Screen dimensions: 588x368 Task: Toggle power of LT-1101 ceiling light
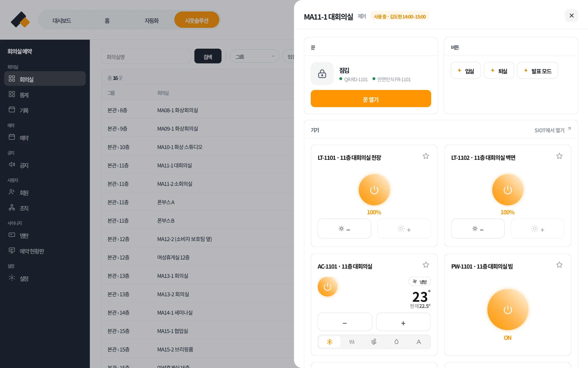coord(374,190)
